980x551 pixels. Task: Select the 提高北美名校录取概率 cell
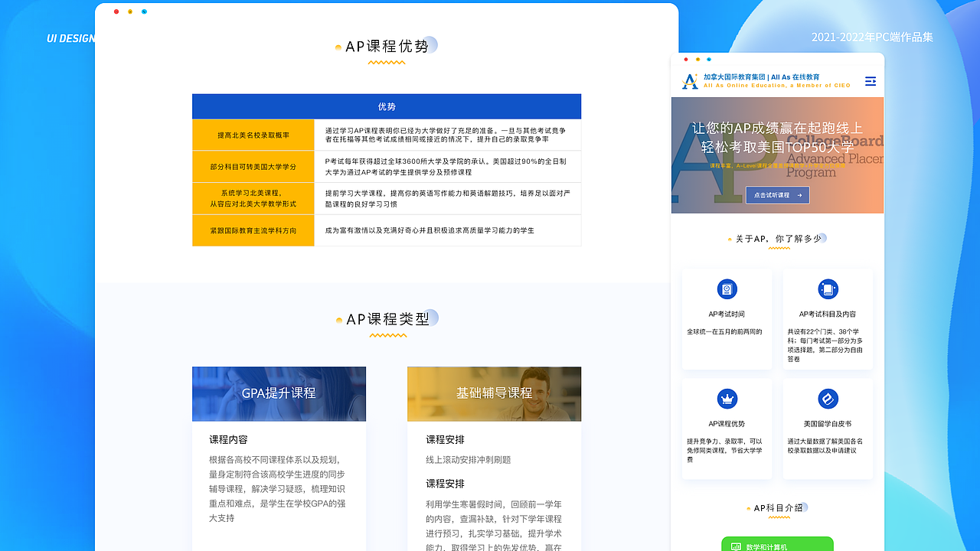tap(253, 135)
